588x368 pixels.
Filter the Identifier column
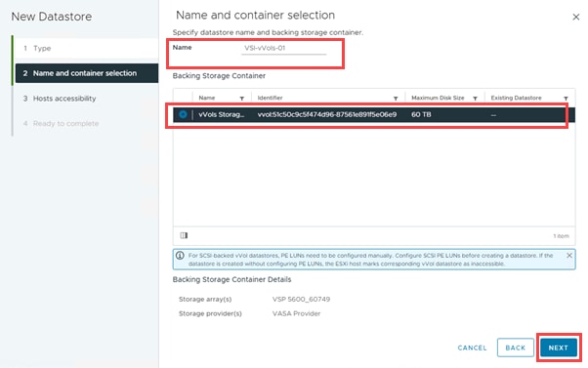pyautogui.click(x=396, y=99)
